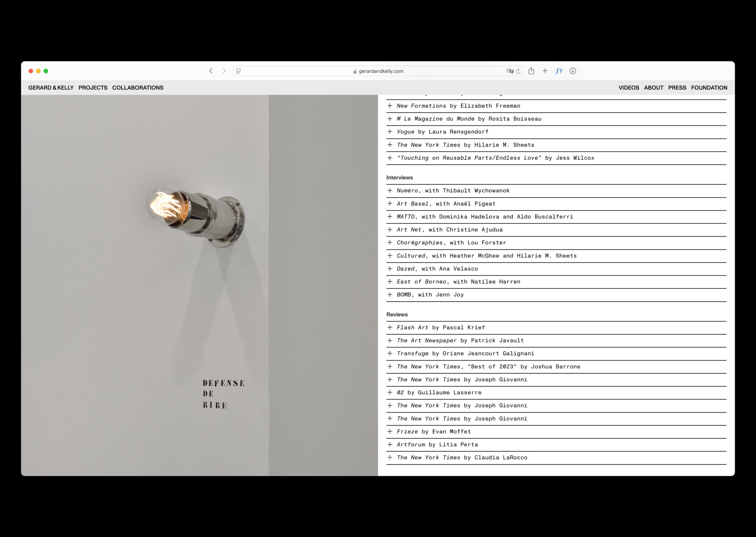Image resolution: width=756 pixels, height=537 pixels.
Task: Open the FOUNDATION link
Action: coord(709,88)
